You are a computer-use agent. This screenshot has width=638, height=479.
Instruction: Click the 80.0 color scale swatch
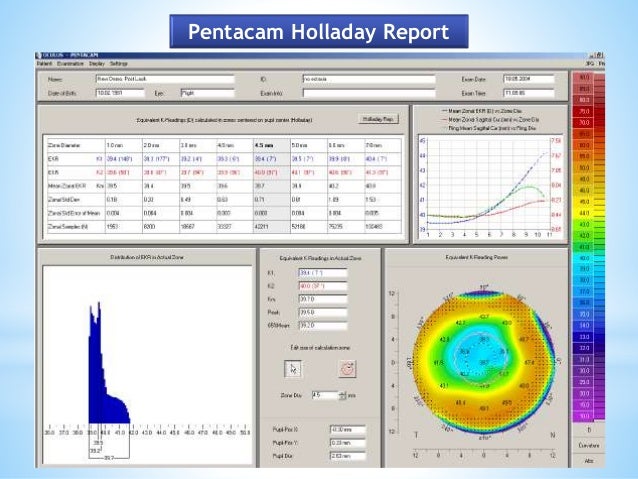583,100
